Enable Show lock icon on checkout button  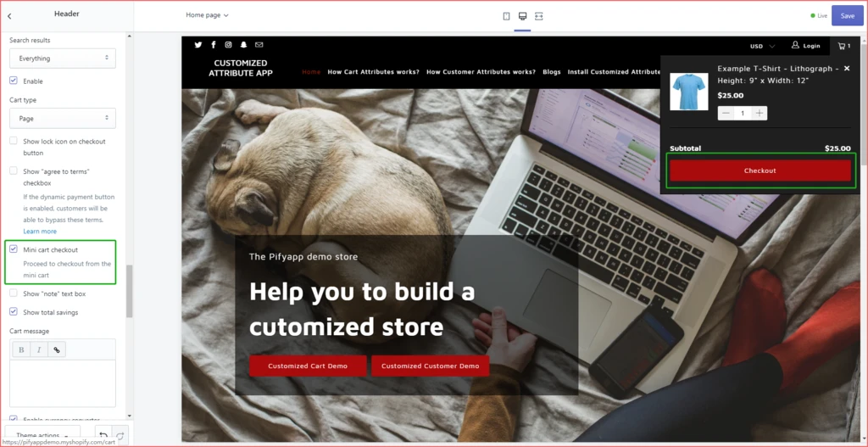click(14, 141)
